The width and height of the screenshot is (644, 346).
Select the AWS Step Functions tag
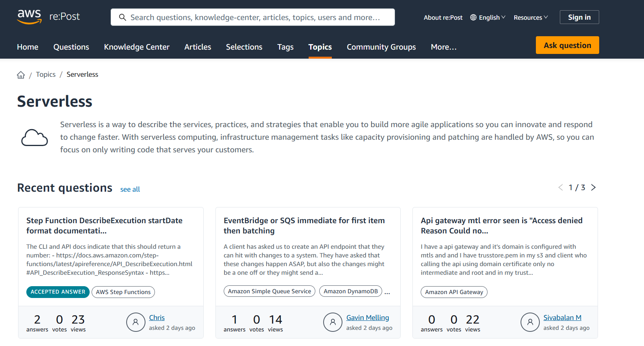pyautogui.click(x=123, y=292)
